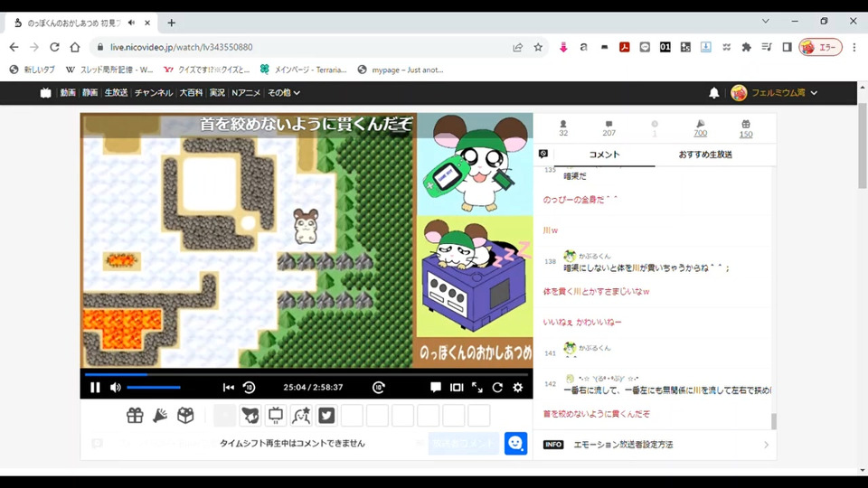Open player settings gear
This screenshot has height=488, width=868.
coord(517,388)
